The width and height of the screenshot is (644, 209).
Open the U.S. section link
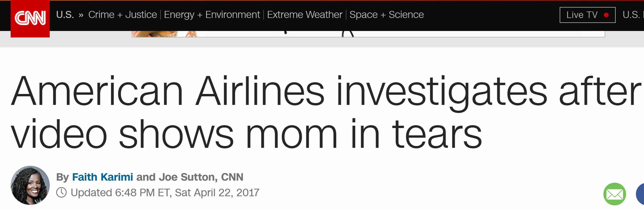tap(65, 15)
